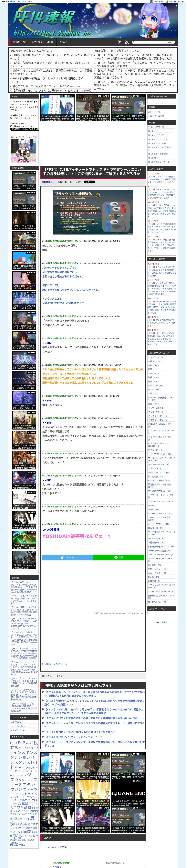The height and width of the screenshot is (868, 186).
Task: Click the ブラックリスト機能強化 article image
Action: click(x=93, y=212)
